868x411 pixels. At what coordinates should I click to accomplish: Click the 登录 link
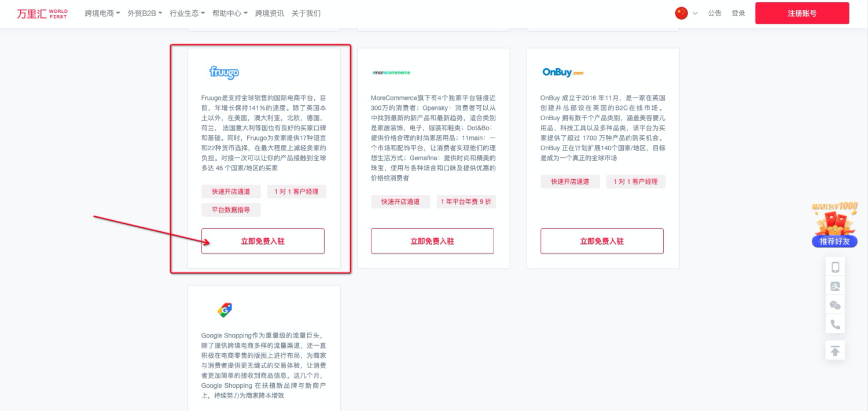[x=738, y=13]
